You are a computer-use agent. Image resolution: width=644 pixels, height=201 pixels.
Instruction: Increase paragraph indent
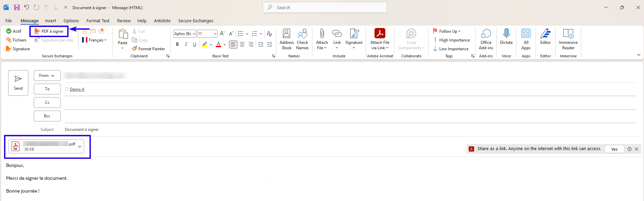[269, 45]
